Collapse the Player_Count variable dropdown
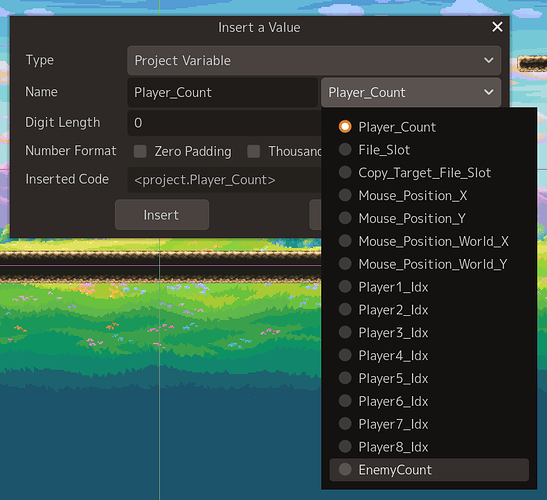 tap(411, 92)
